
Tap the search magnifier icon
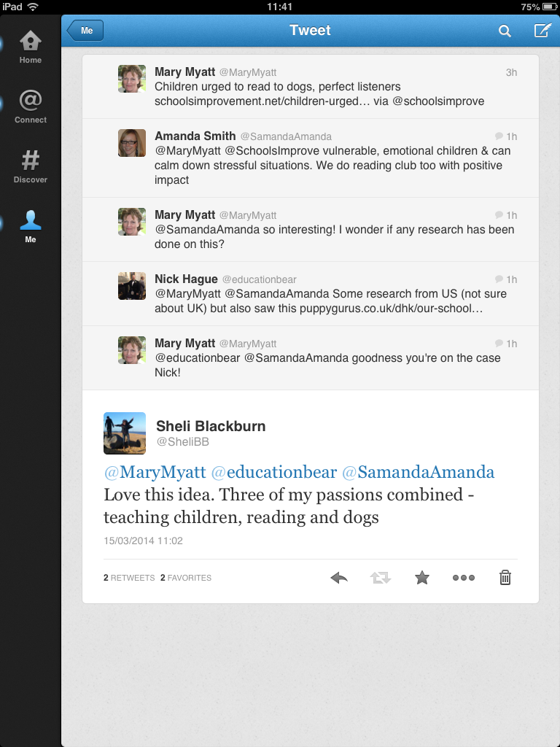[505, 31]
